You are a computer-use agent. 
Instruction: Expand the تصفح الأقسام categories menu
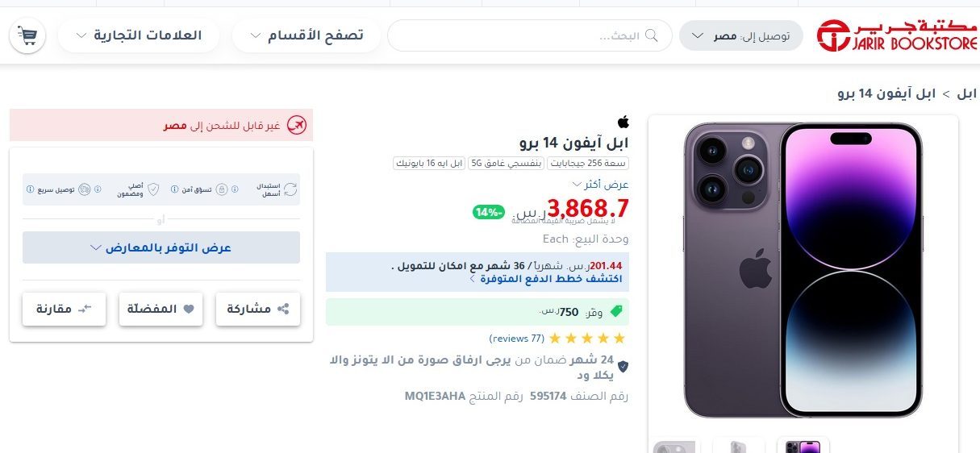coord(307,35)
